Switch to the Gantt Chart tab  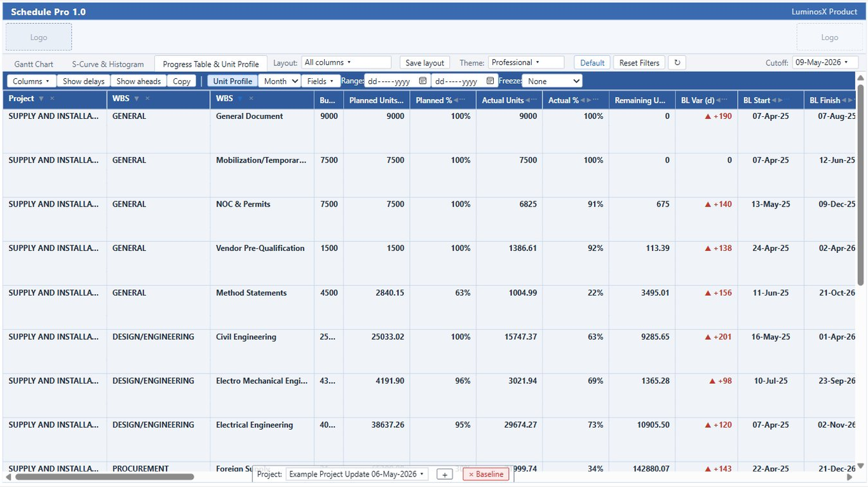(x=34, y=64)
